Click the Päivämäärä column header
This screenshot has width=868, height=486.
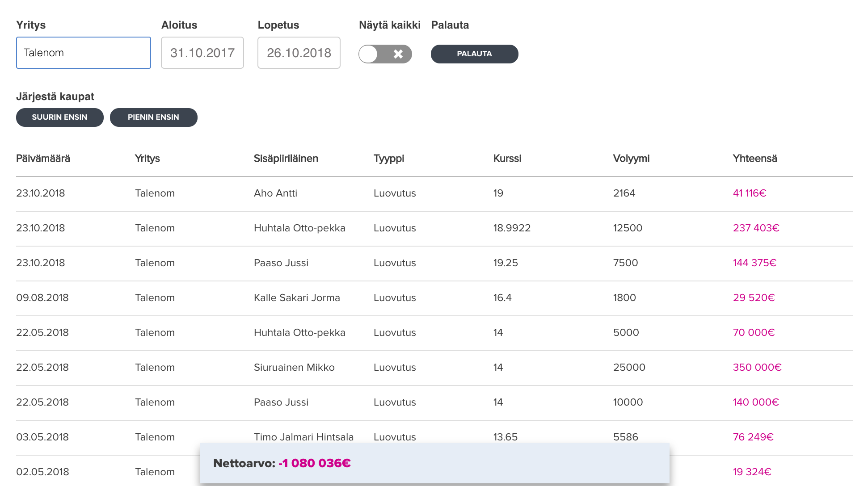click(x=43, y=159)
